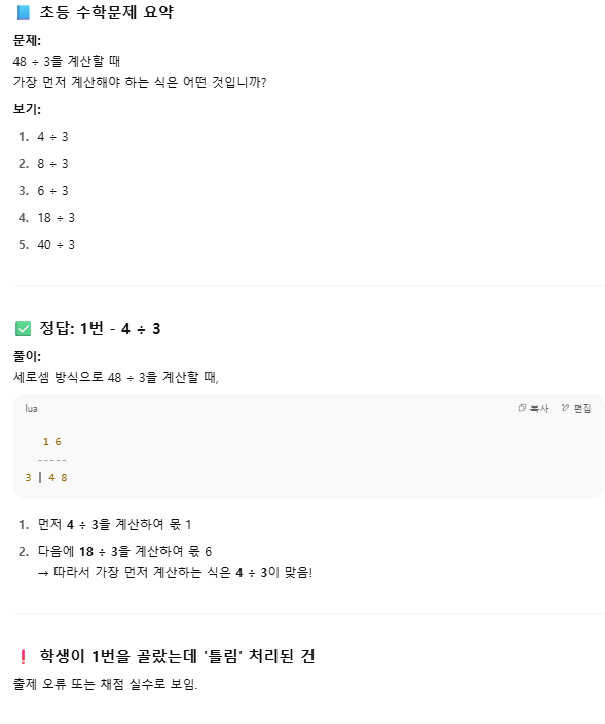Click the blue book emoji icon
Screen dimensions: 605x724
pos(23,12)
